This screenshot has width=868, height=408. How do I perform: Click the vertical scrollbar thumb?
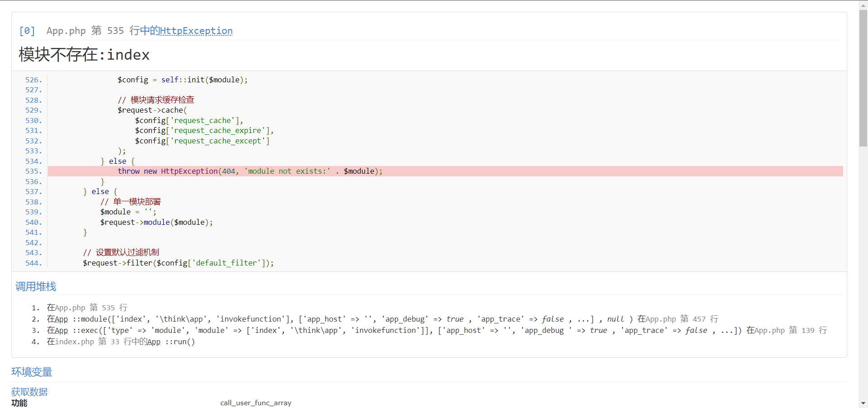tap(863, 77)
